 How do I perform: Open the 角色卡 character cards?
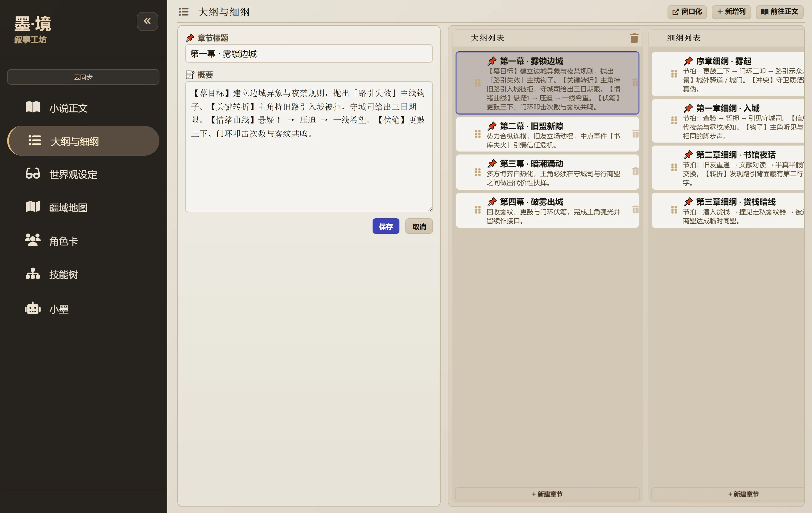(x=83, y=241)
